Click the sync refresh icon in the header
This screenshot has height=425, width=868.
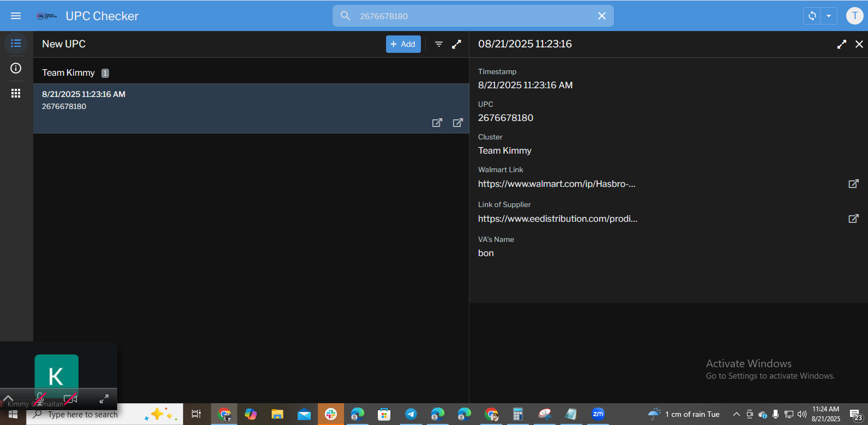point(812,16)
